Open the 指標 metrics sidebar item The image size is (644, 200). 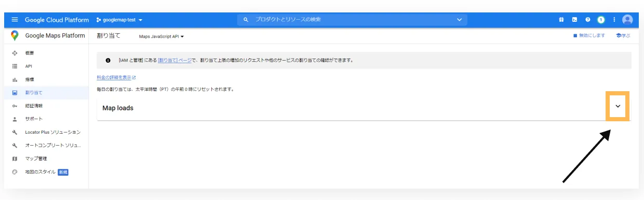(46, 80)
